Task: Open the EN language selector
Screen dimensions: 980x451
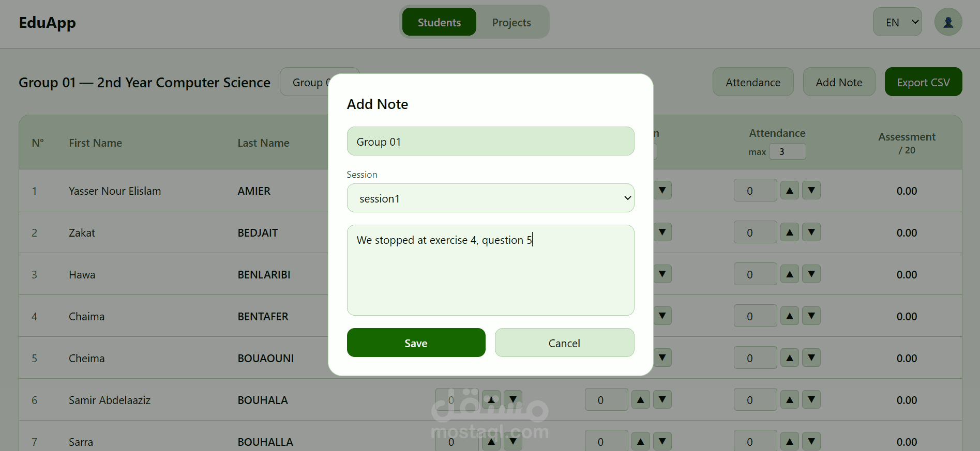Action: (897, 22)
